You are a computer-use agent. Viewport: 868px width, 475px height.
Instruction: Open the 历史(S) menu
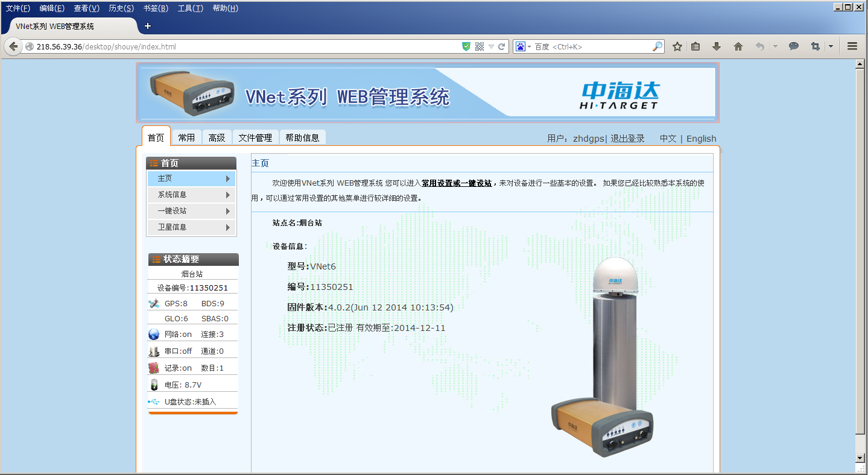121,8
